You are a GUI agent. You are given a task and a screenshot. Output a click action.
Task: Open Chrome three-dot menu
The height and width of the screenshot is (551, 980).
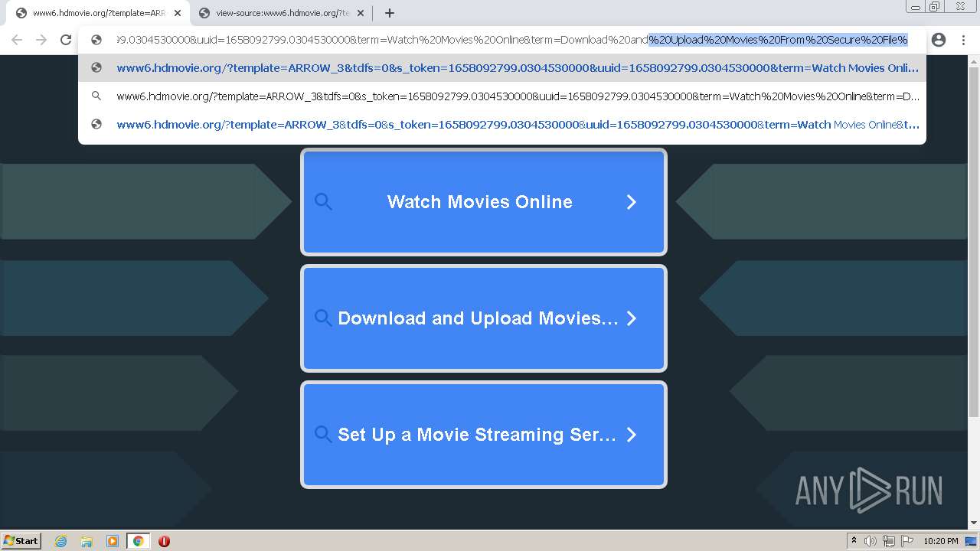coord(963,40)
